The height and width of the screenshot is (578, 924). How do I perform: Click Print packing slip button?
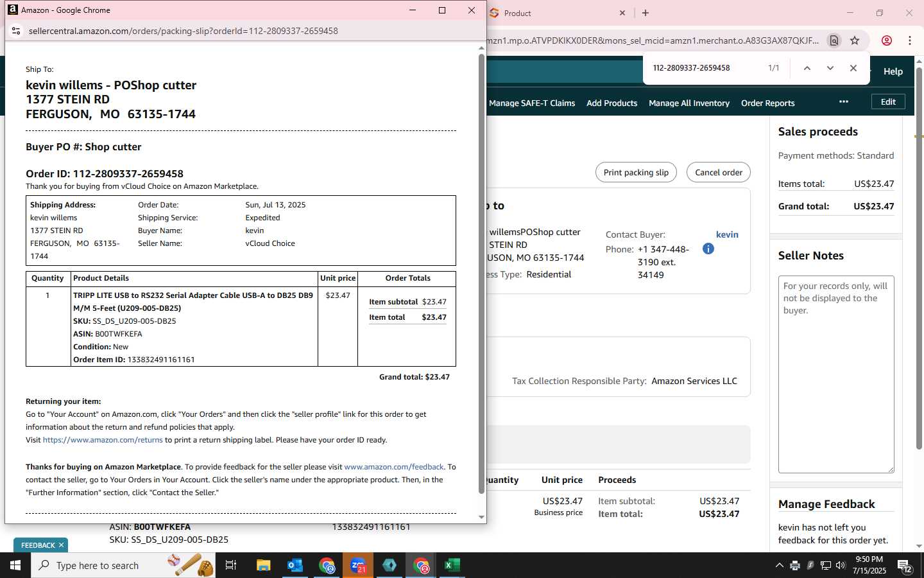(x=636, y=172)
